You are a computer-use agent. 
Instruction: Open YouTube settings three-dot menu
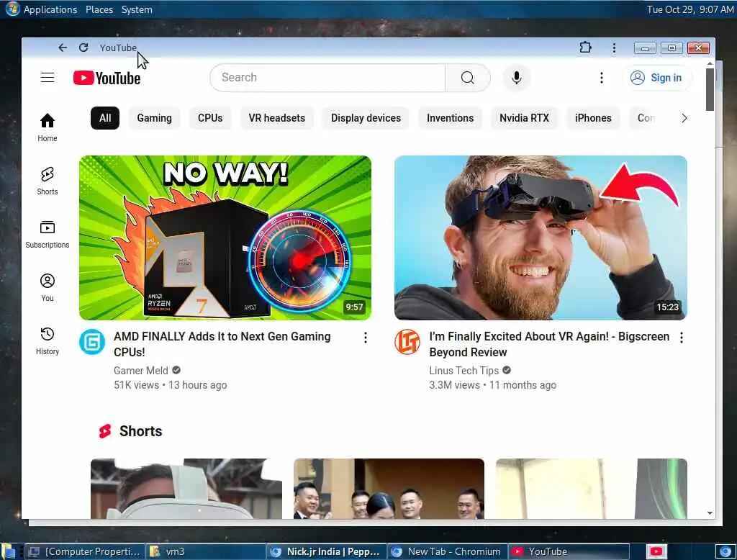(601, 78)
